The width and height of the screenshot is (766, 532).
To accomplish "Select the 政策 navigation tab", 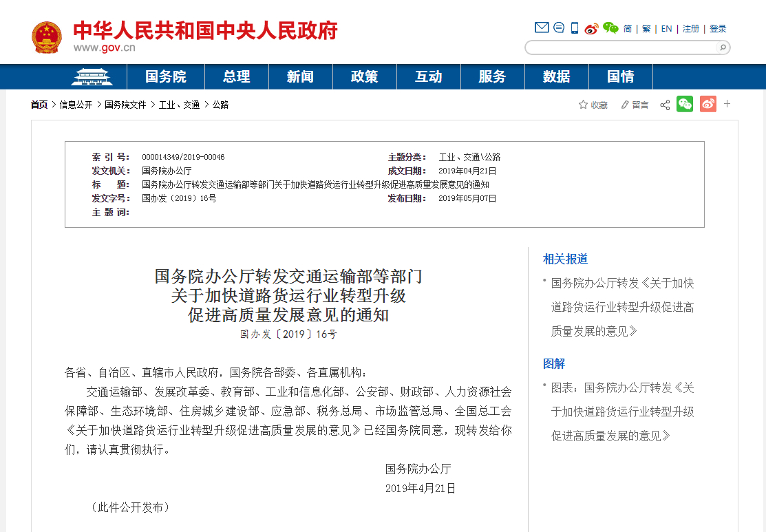I will (x=364, y=76).
